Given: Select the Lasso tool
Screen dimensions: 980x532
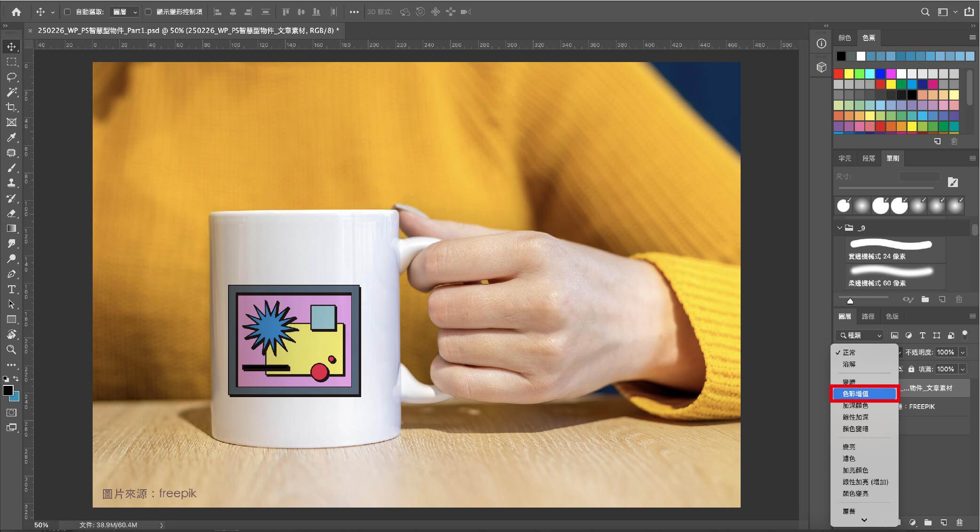Looking at the screenshot, I should pos(11,77).
